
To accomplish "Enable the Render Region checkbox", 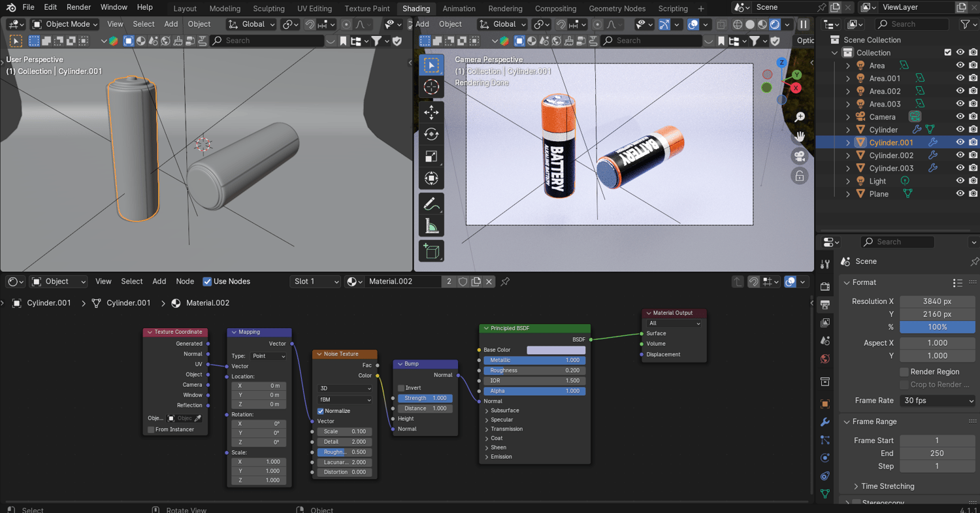I will click(x=905, y=372).
